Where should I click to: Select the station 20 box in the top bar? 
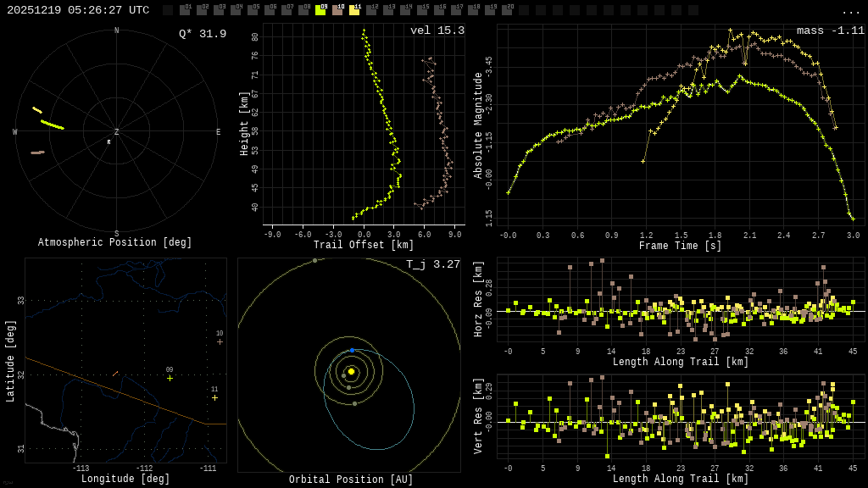click(507, 10)
